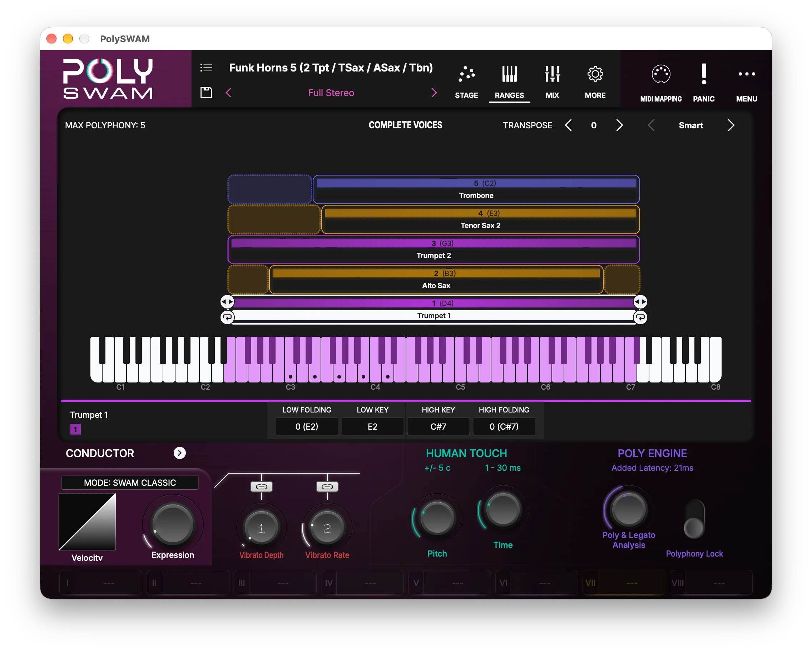Open the preset list icon

tap(206, 68)
